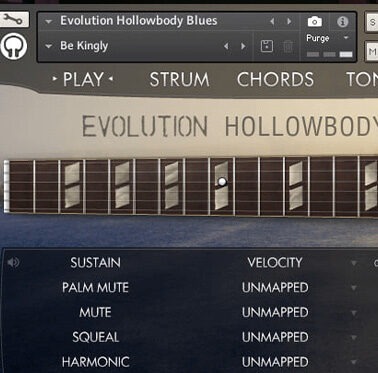Click the VELOCITY mapping value for SUSTAIN
This screenshot has width=378, height=373.
coord(275,263)
